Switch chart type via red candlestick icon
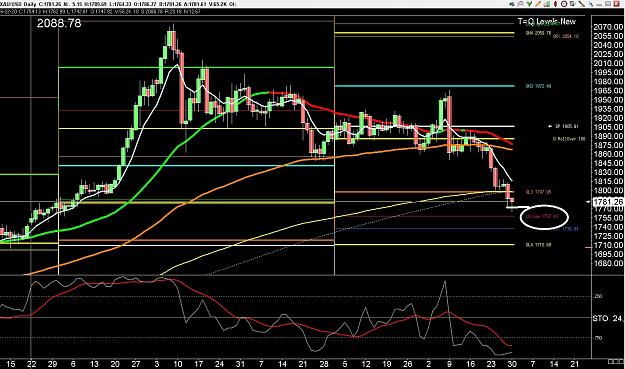The height and width of the screenshot is (369, 625). pos(555,4)
